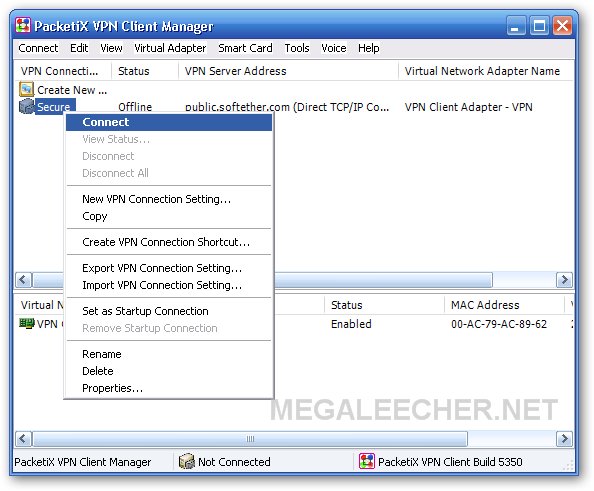
Task: Click the Not Connected status bar icon
Action: (186, 461)
